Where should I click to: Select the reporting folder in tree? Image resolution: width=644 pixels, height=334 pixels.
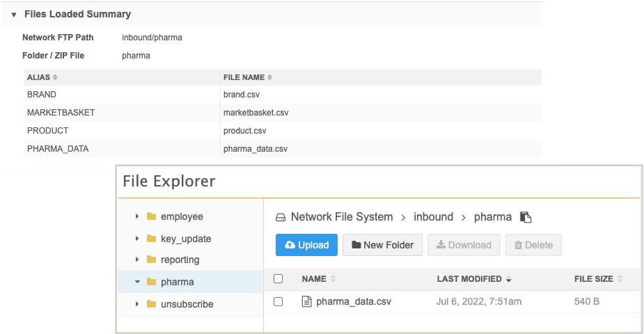point(180,260)
